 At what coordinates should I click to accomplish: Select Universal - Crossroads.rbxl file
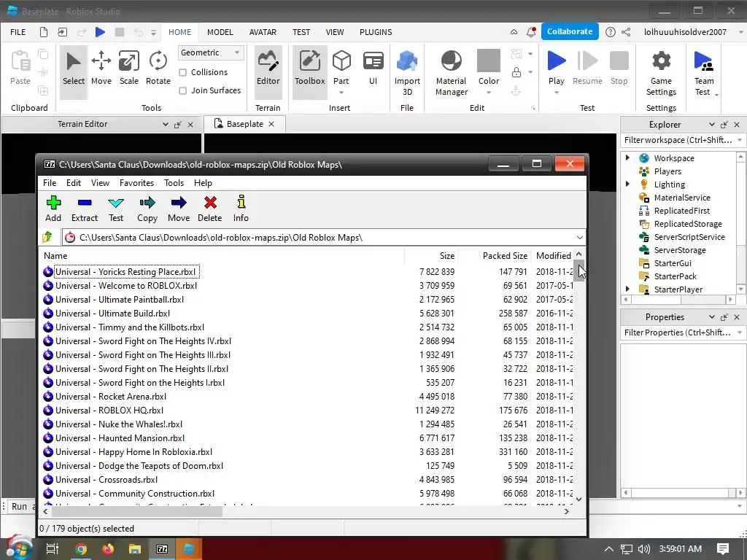[107, 480]
